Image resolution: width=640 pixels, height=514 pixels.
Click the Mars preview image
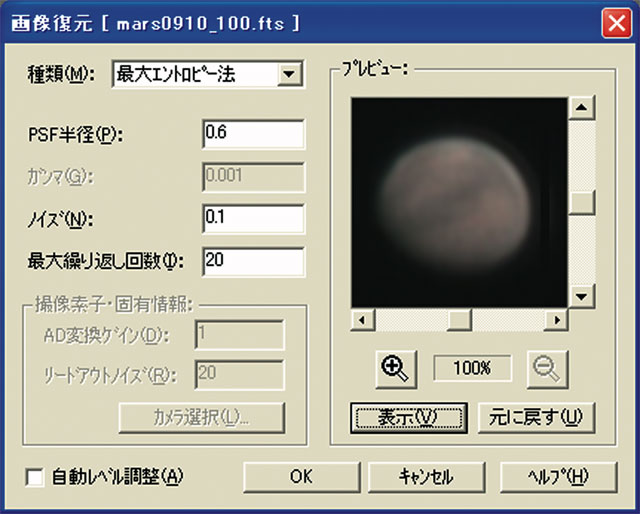460,202
